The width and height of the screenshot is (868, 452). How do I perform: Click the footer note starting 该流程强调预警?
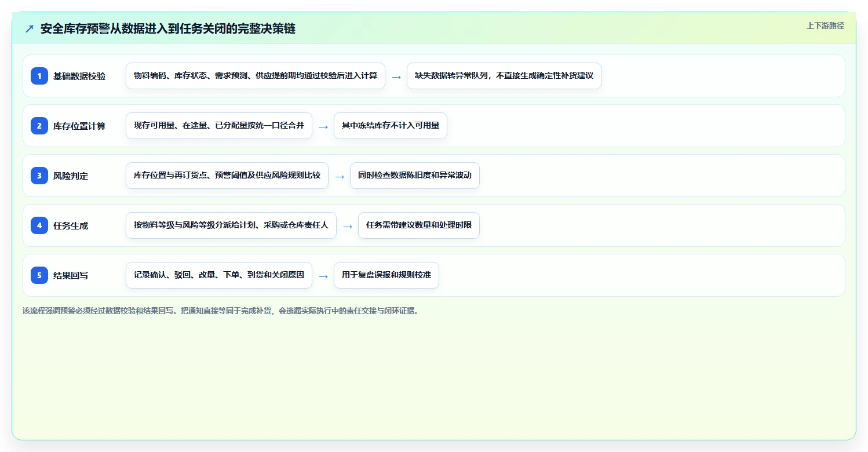(x=220, y=311)
